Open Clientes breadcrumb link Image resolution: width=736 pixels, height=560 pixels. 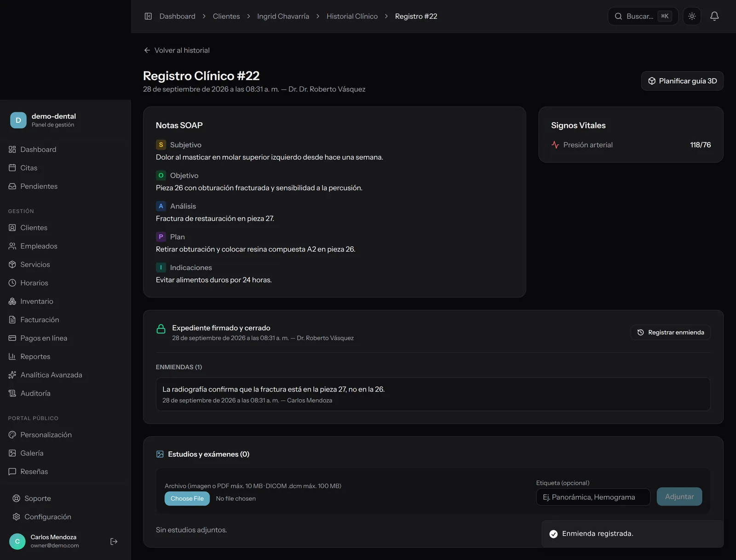[226, 16]
